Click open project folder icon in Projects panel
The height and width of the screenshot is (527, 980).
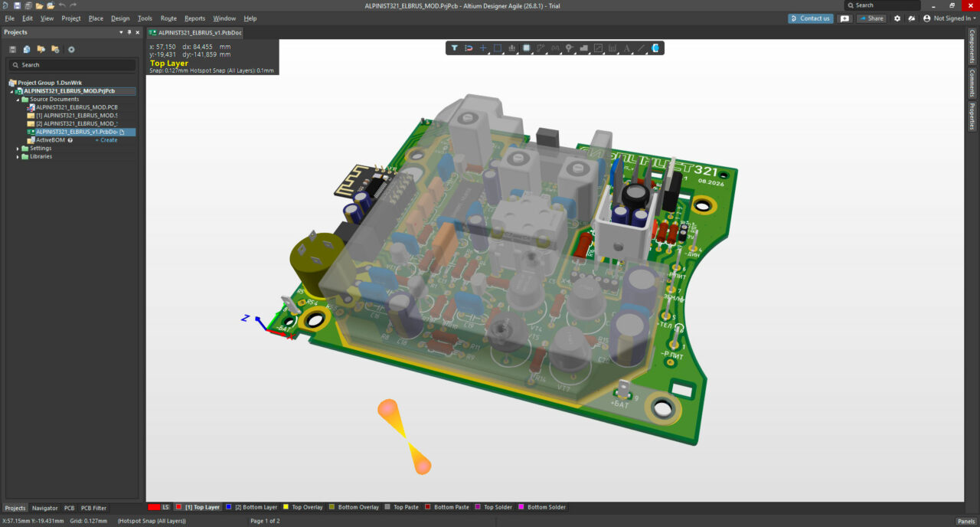point(41,49)
